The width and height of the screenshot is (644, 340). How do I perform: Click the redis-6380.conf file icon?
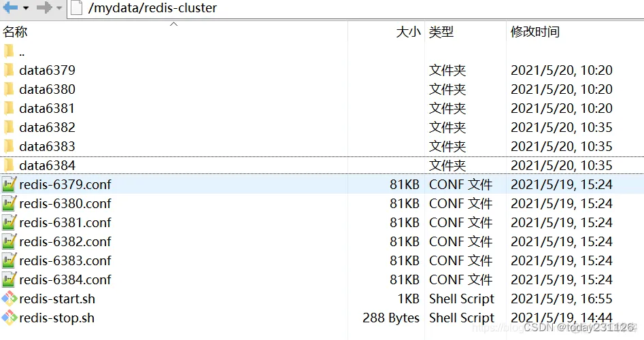[10, 203]
